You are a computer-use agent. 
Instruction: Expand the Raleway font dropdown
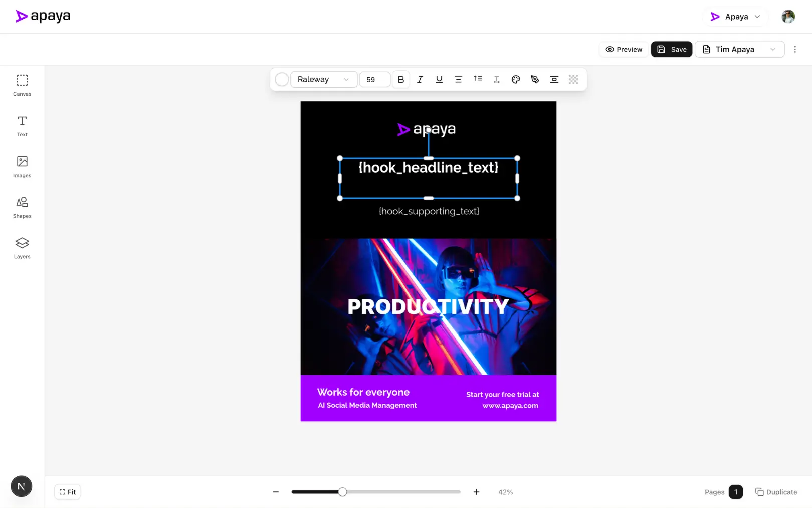click(x=323, y=79)
